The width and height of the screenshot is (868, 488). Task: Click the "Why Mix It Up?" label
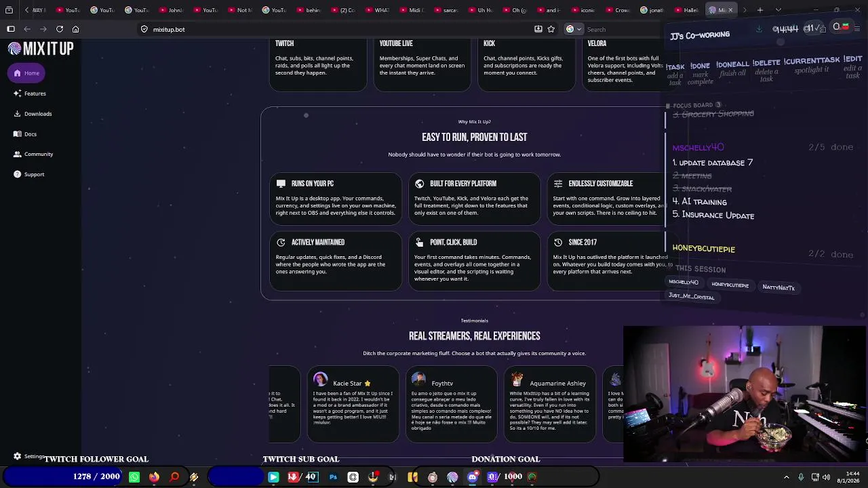(475, 122)
